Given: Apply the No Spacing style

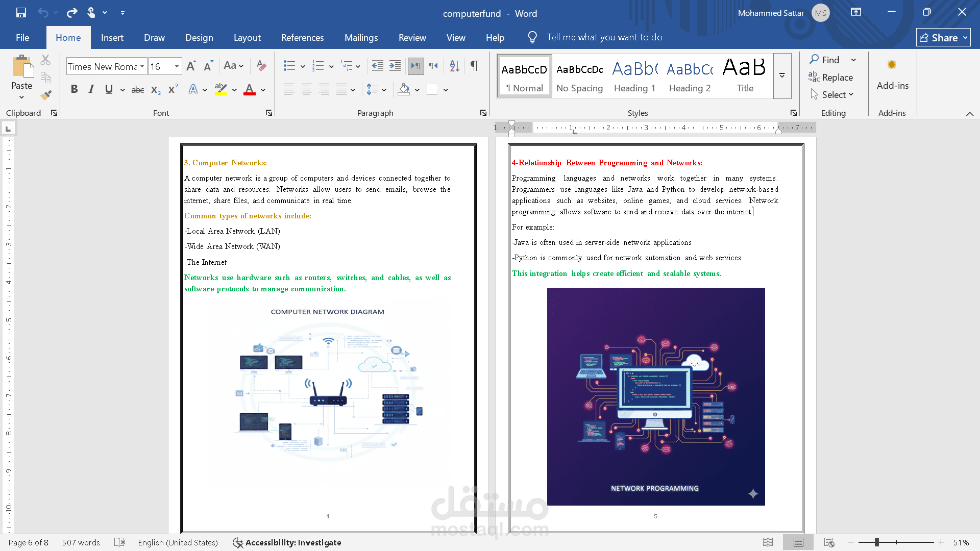Looking at the screenshot, I should tap(579, 76).
